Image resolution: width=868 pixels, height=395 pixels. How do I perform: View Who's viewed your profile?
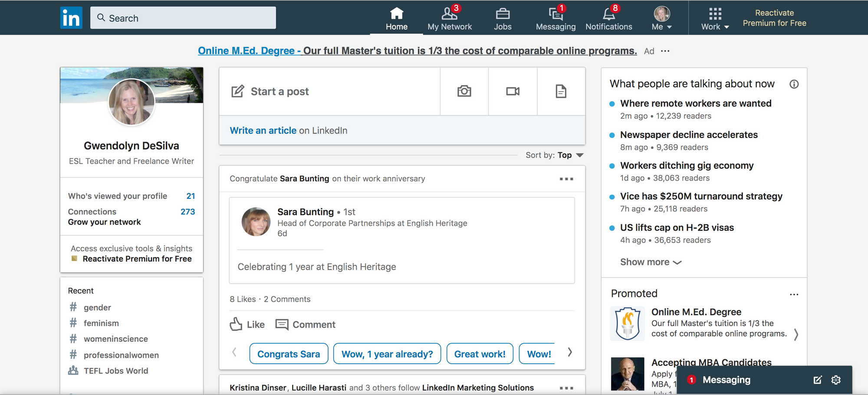click(132, 196)
